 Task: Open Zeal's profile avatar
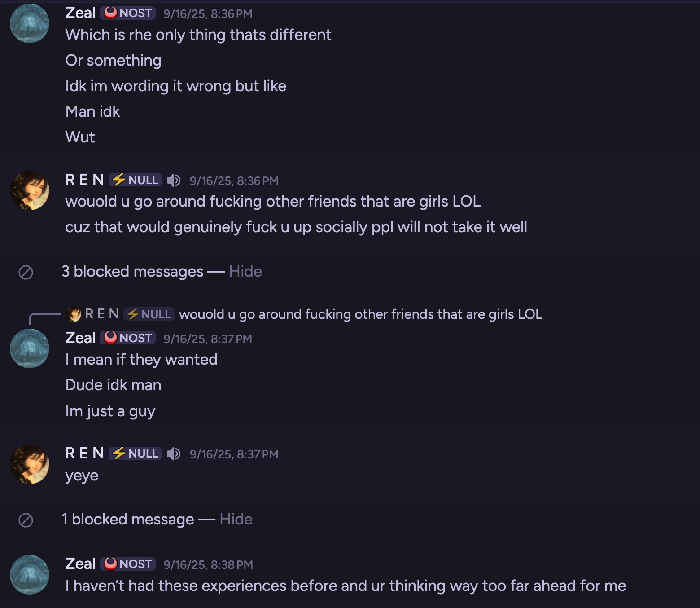click(x=29, y=23)
